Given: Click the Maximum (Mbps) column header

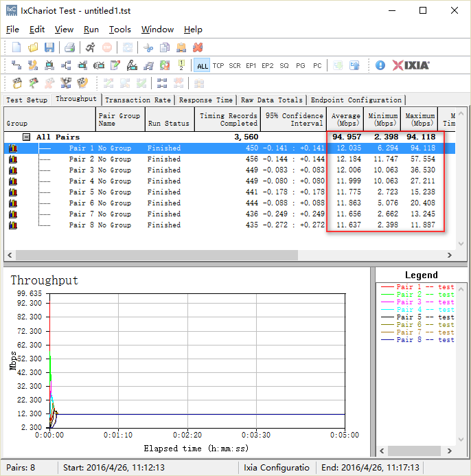Looking at the screenshot, I should (420, 120).
